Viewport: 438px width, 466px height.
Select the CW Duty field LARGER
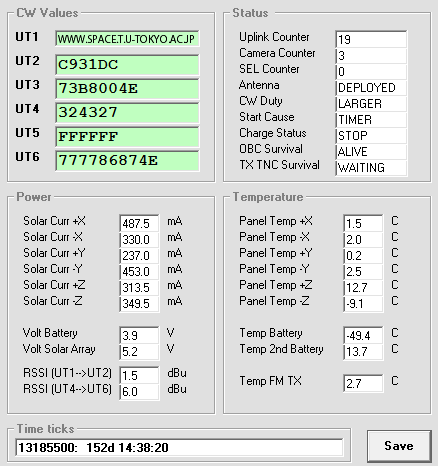371,104
